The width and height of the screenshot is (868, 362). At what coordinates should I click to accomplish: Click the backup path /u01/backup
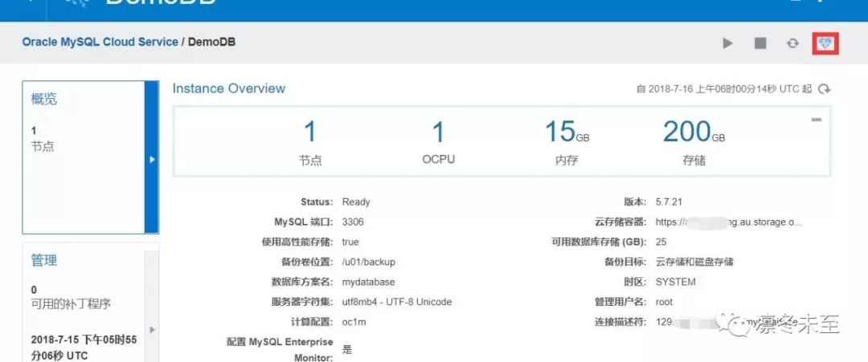369,262
